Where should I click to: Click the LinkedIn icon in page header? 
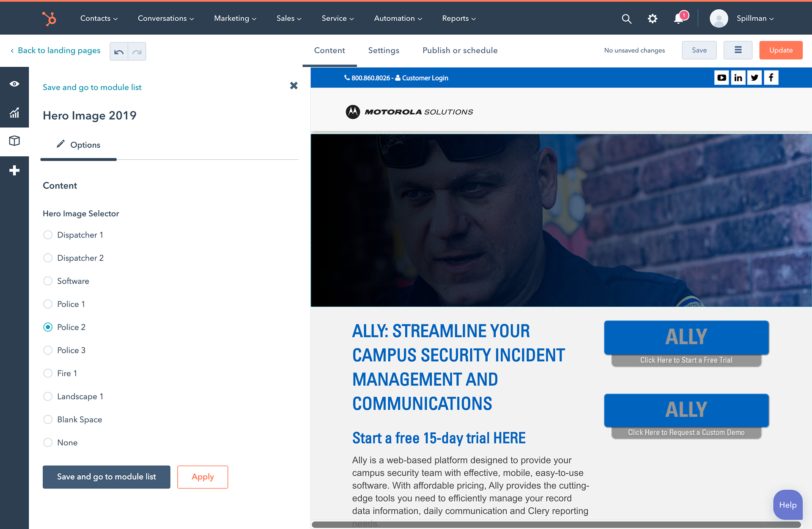(738, 78)
